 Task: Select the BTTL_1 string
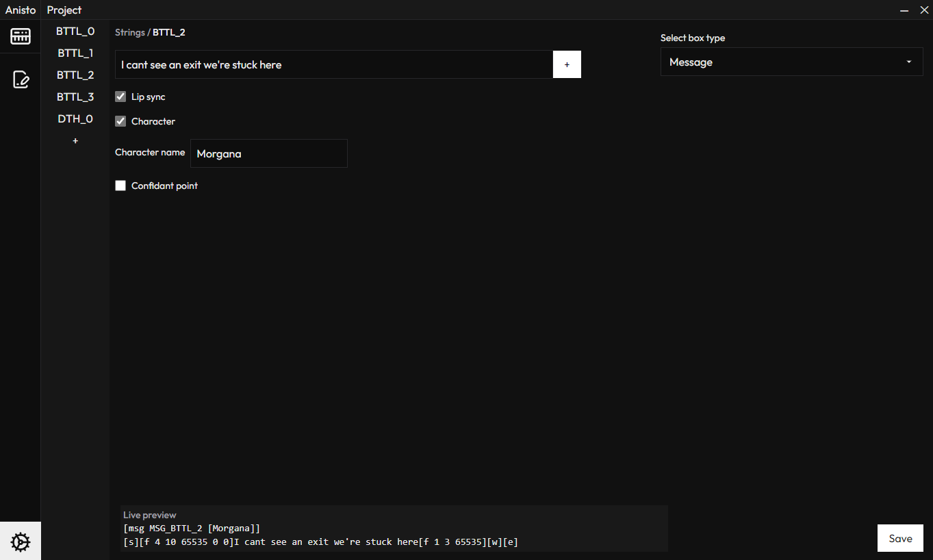click(x=75, y=53)
